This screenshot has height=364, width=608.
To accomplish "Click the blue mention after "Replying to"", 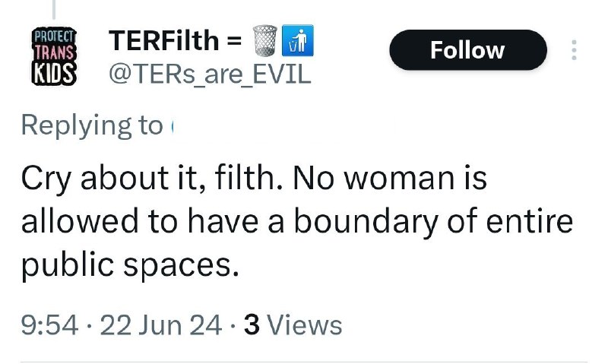I will click(173, 125).
